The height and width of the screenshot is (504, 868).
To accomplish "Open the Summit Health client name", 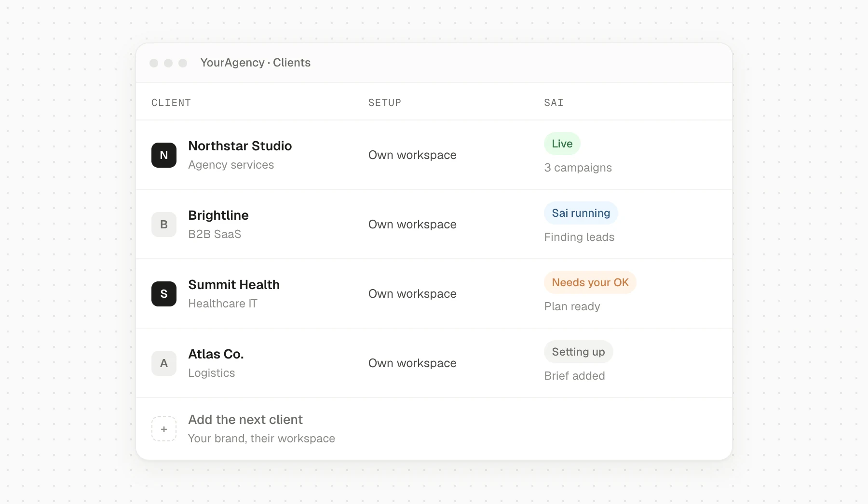I will tap(234, 285).
